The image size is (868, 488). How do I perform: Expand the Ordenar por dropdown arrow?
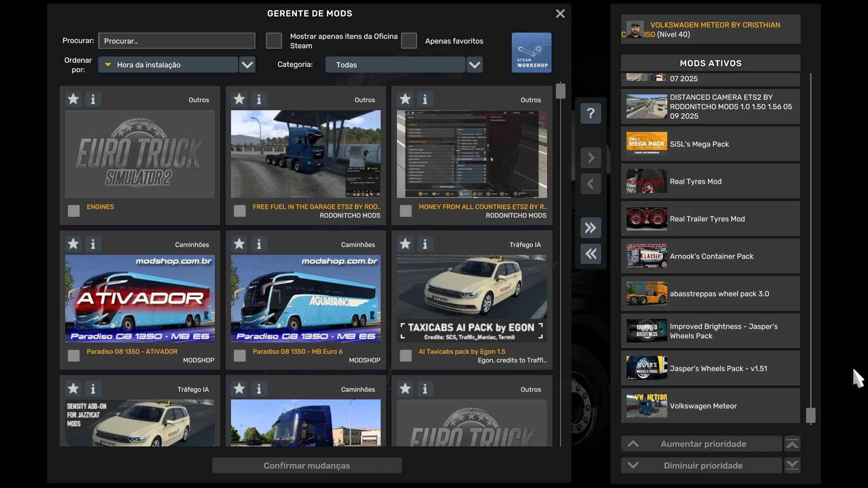247,65
